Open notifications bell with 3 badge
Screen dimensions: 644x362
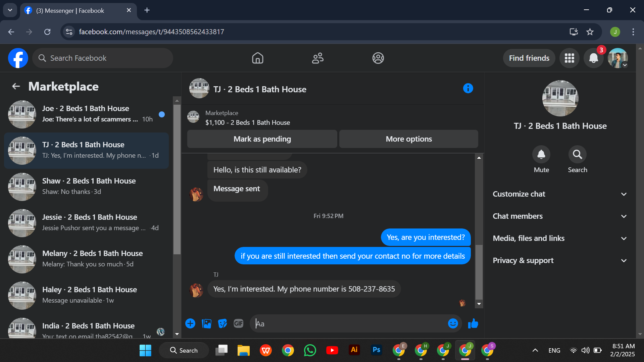pos(593,58)
